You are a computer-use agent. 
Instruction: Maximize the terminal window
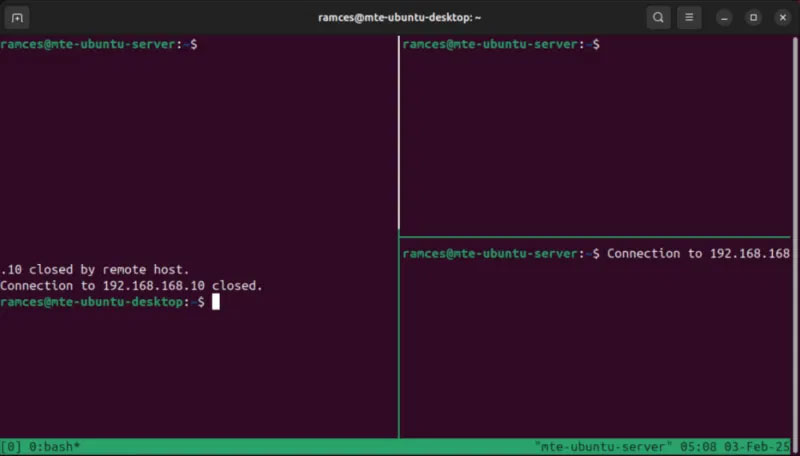coord(753,18)
